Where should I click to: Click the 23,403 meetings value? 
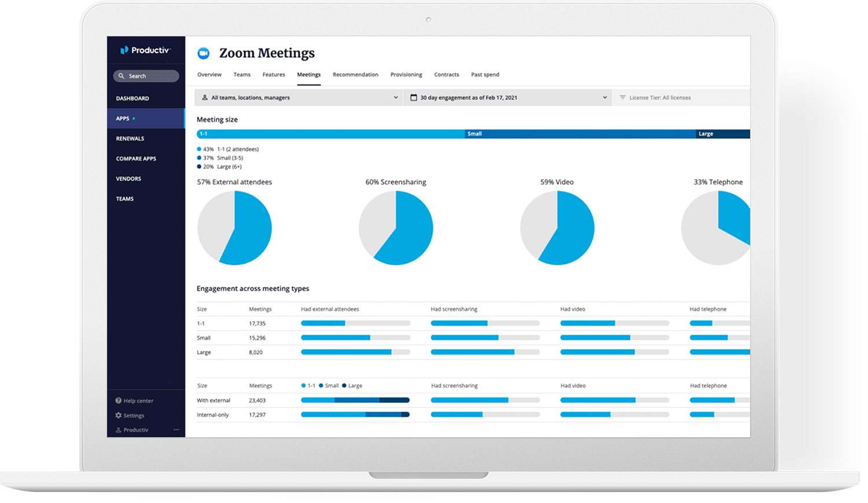(x=258, y=401)
